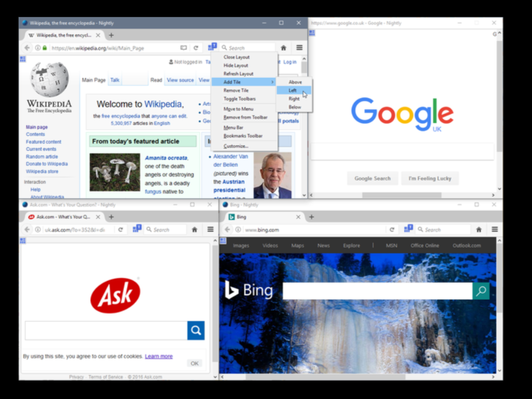Click the Tile Tabs icon in Wikipedia window toolbar
This screenshot has height=399, width=532.
click(x=212, y=47)
